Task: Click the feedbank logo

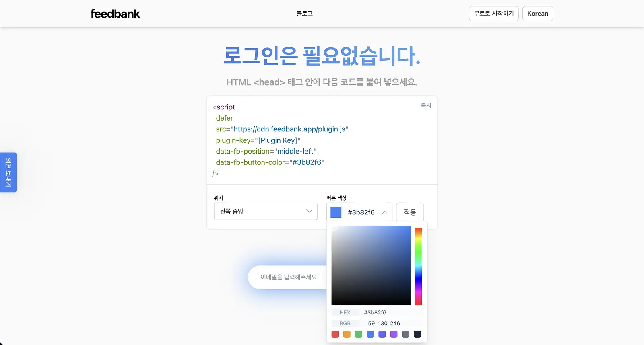Action: point(115,14)
